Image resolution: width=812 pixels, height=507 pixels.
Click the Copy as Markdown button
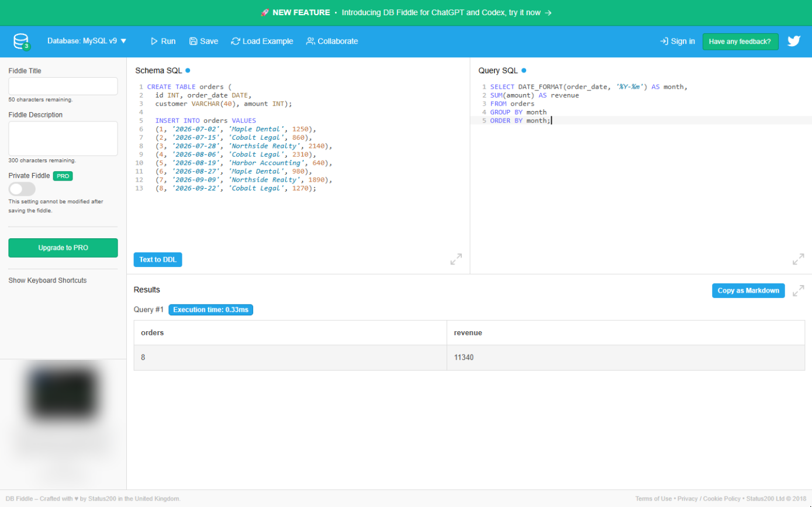tap(748, 291)
